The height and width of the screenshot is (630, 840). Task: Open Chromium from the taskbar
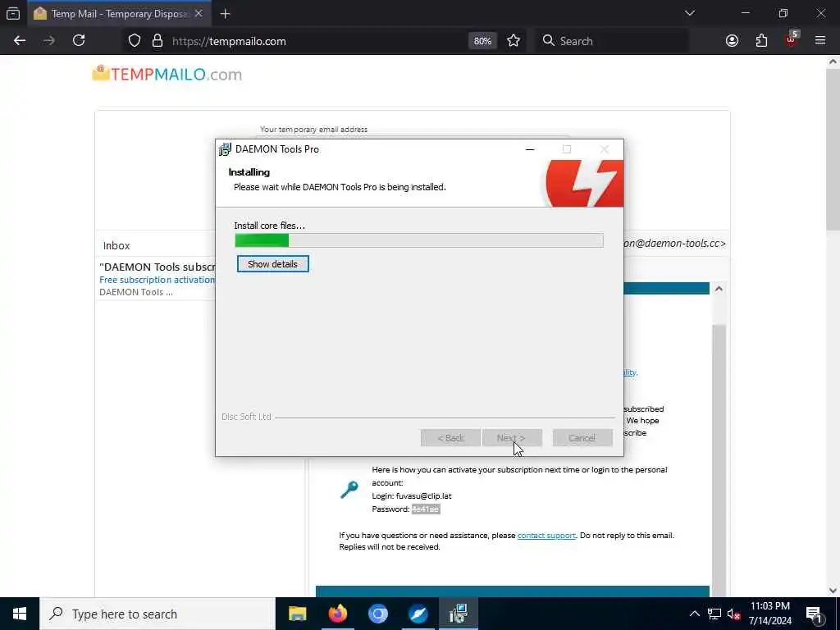click(377, 614)
